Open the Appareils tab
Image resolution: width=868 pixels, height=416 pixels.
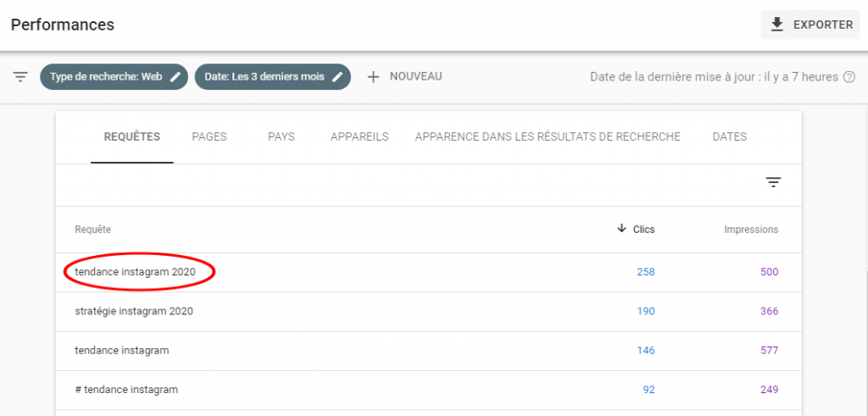[x=359, y=136]
